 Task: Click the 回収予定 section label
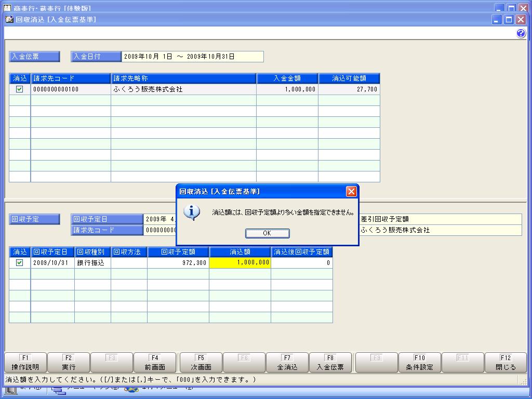[34, 219]
